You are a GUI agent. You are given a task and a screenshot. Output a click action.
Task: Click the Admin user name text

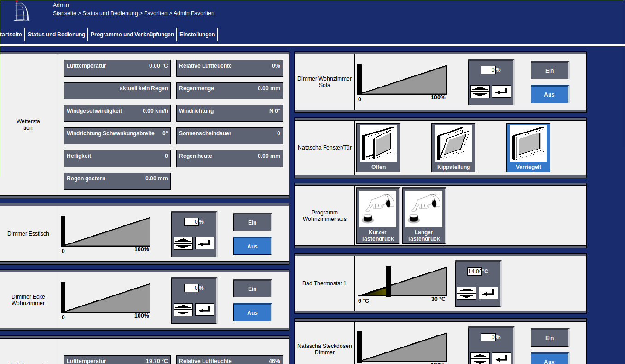61,5
